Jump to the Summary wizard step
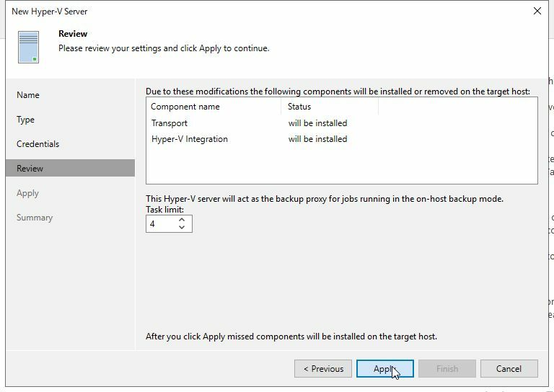This screenshot has width=554, height=392. (35, 218)
